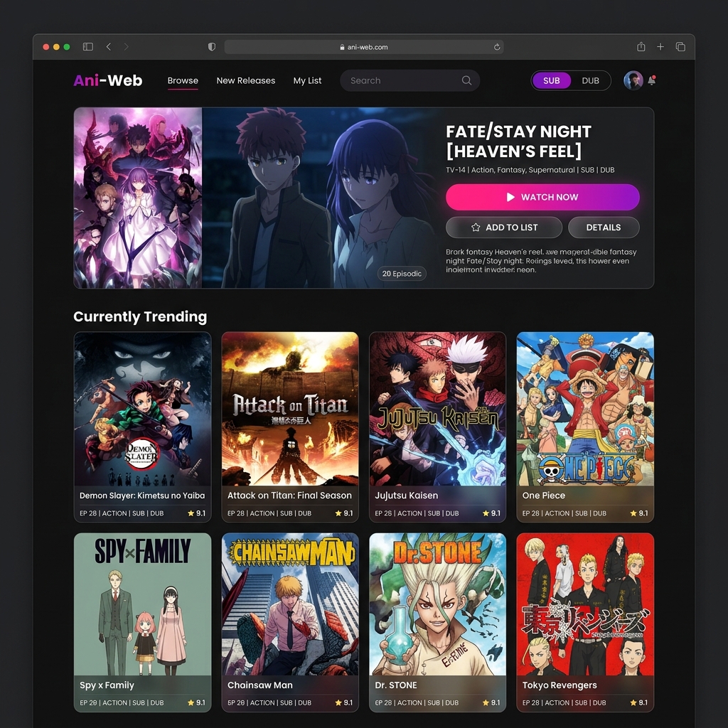728x728 pixels.
Task: Click the 20 Episodic badge
Action: click(402, 274)
